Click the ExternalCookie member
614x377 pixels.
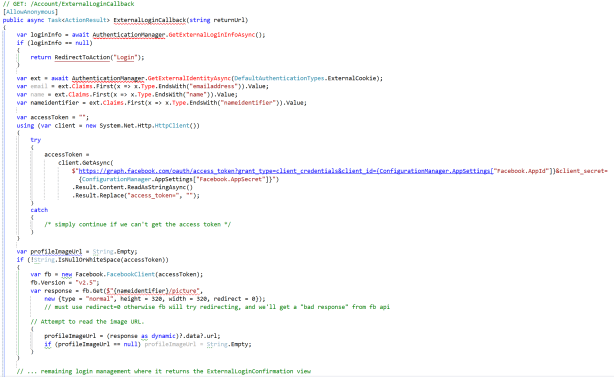pyautogui.click(x=352, y=78)
